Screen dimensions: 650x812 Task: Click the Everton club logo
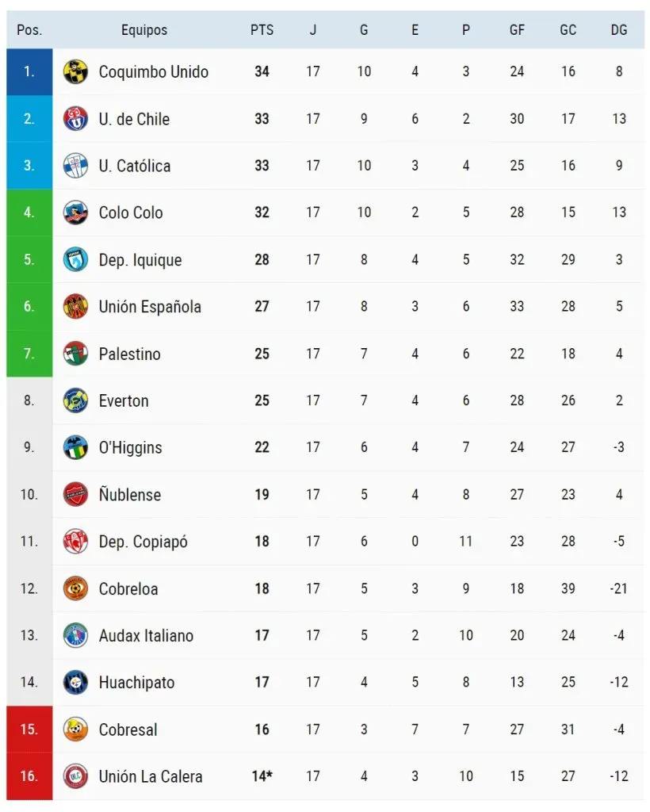(x=75, y=400)
